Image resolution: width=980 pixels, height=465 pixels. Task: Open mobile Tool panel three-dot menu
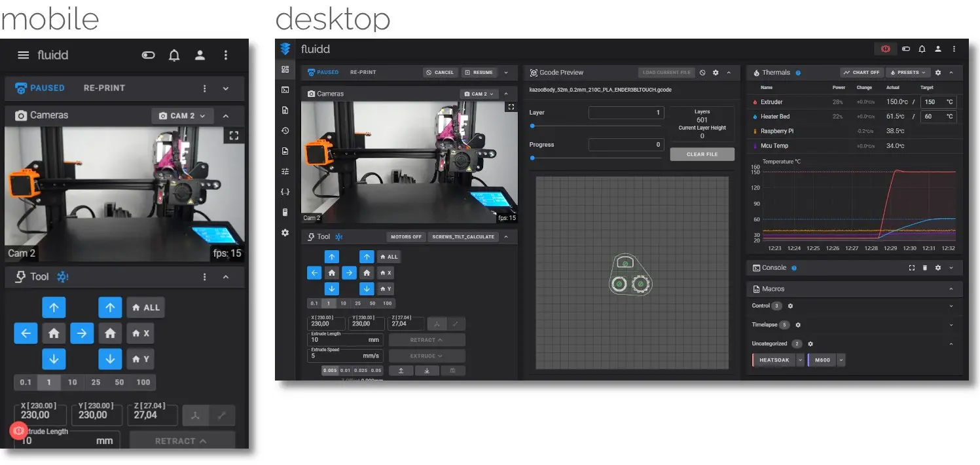pos(205,277)
